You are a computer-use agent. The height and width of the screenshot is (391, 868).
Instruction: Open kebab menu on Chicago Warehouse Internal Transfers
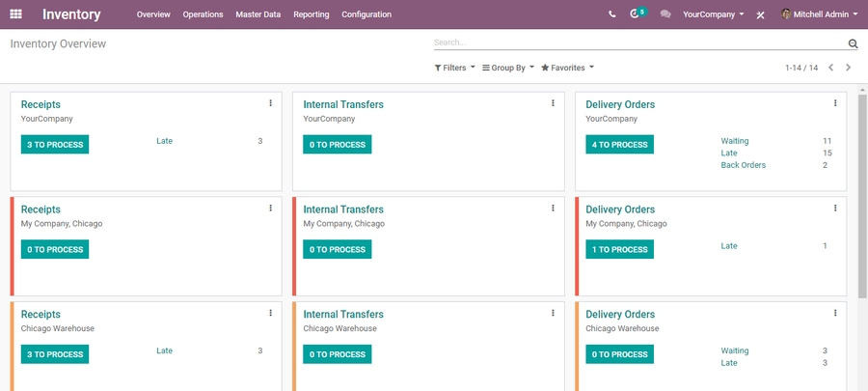tap(553, 313)
